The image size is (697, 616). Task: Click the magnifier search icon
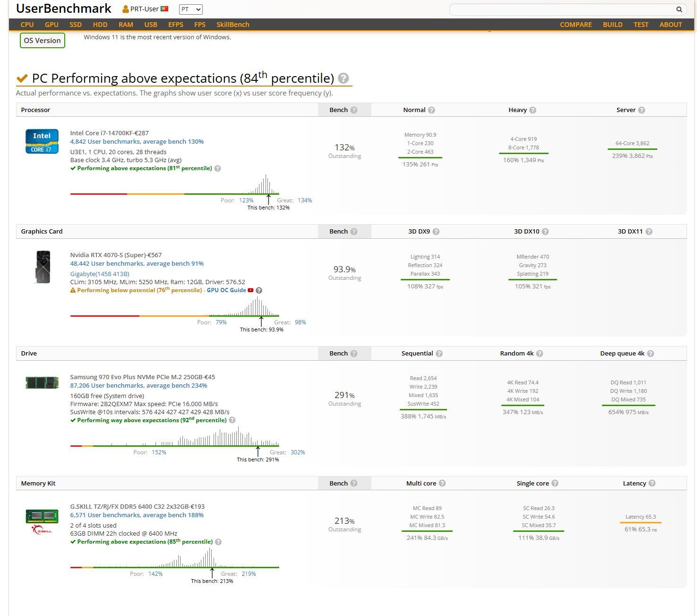pyautogui.click(x=679, y=9)
